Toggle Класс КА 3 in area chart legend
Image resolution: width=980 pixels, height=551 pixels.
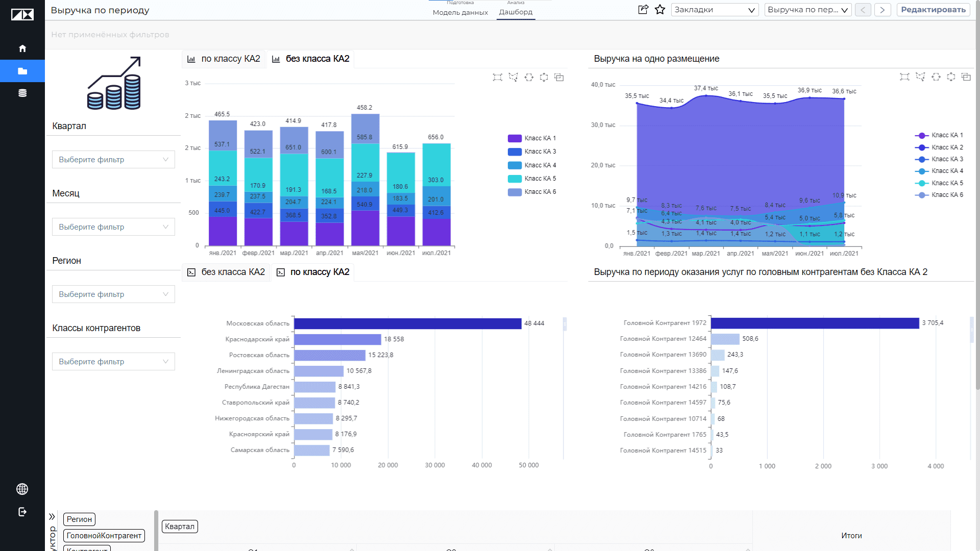click(939, 159)
